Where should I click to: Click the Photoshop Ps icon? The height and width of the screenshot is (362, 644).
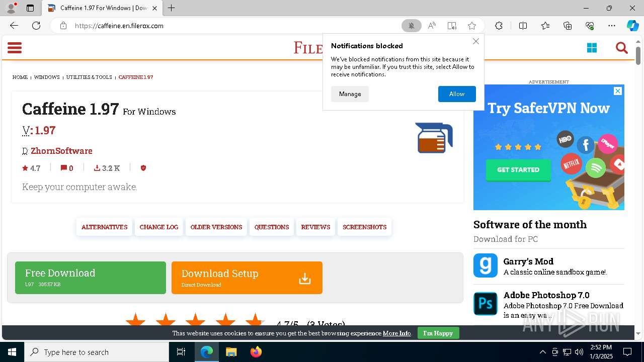[486, 304]
